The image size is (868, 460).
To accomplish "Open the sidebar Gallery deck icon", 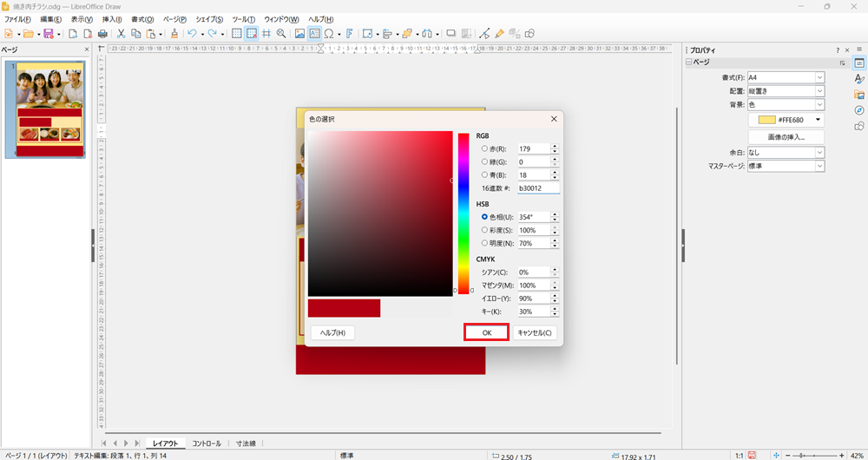I will [859, 95].
